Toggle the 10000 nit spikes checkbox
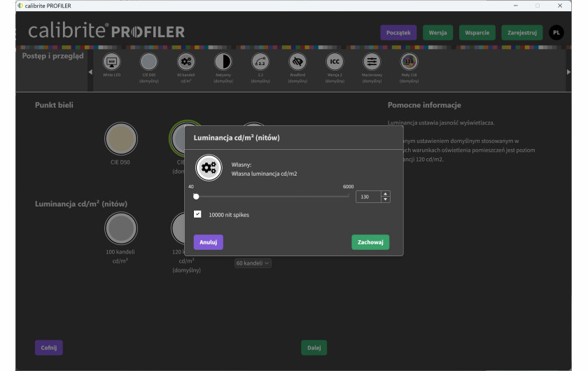Image resolution: width=588 pixels, height=371 pixels. (x=197, y=214)
